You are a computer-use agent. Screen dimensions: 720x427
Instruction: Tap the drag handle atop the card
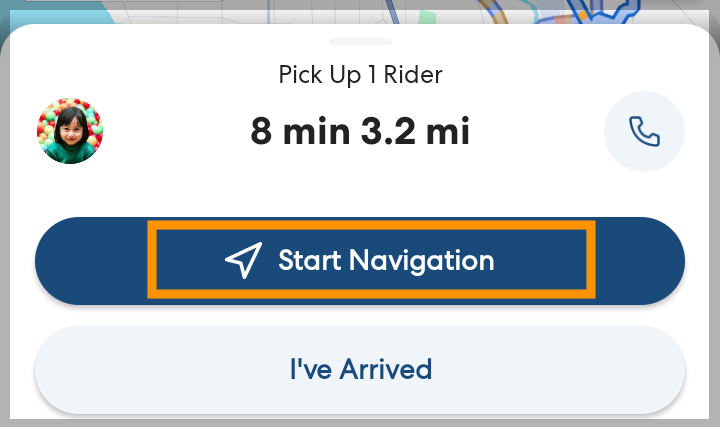pyautogui.click(x=360, y=41)
